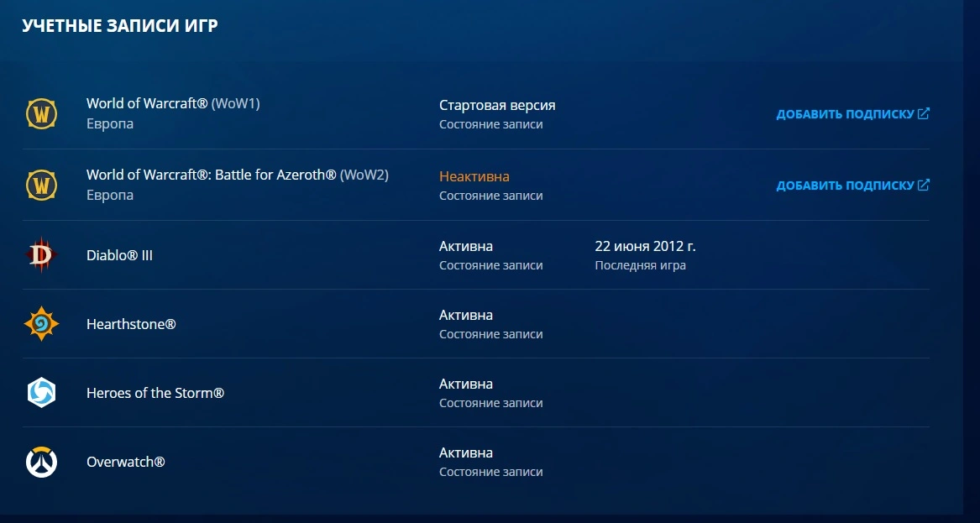Click the Hearthstone game icon

(x=41, y=324)
